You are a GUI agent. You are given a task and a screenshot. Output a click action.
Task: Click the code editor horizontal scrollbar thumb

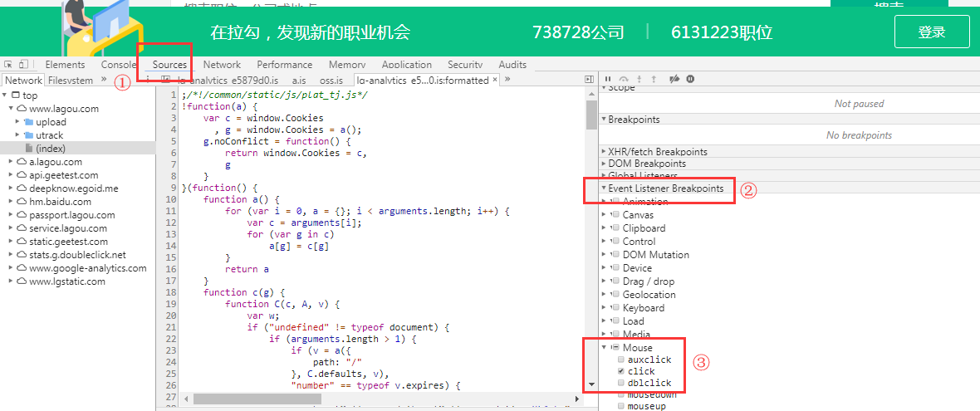(257, 399)
